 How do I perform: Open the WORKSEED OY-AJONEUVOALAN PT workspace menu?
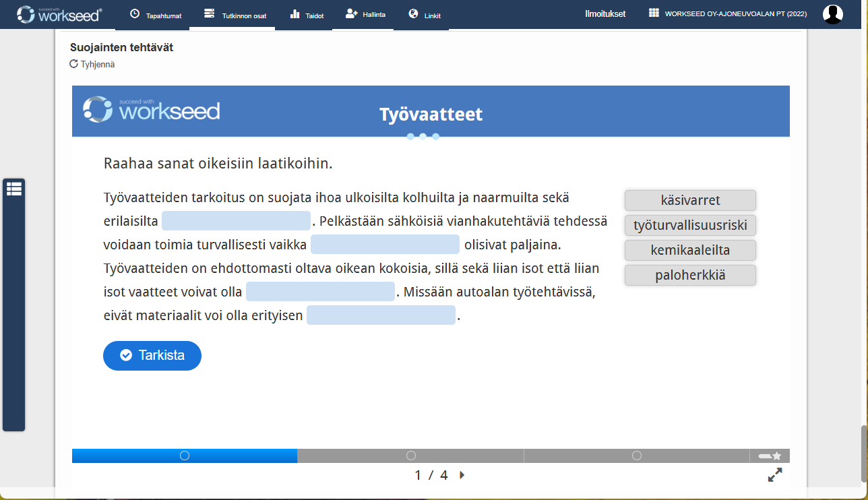[727, 13]
